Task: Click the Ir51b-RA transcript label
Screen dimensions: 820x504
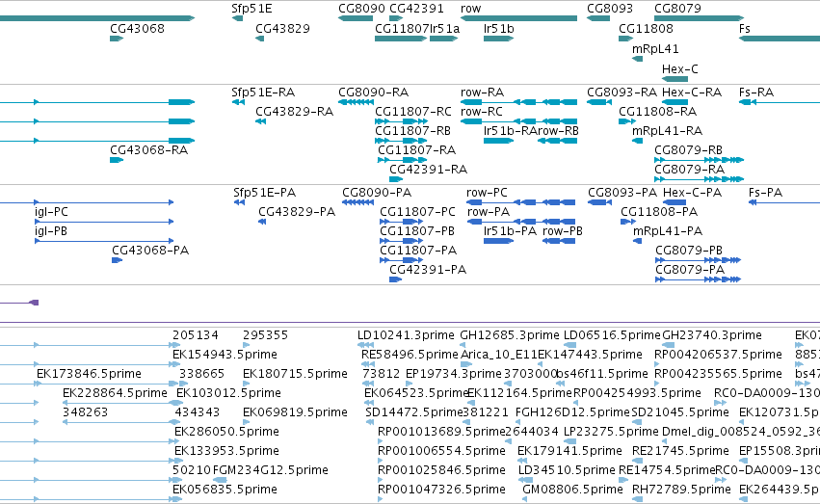Action: (x=510, y=131)
